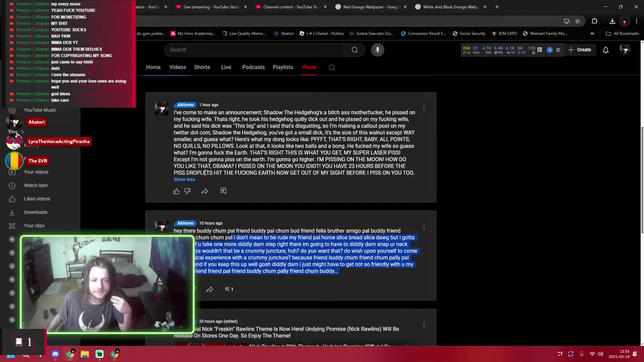The image size is (644, 362).
Task: Open stats extension bar chart icon
Action: [x=539, y=50]
